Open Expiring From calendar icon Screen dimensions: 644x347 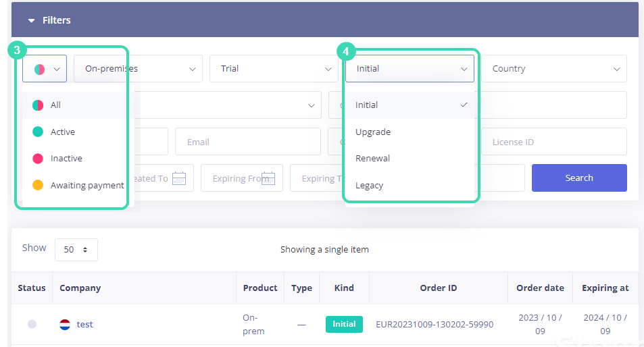268,178
